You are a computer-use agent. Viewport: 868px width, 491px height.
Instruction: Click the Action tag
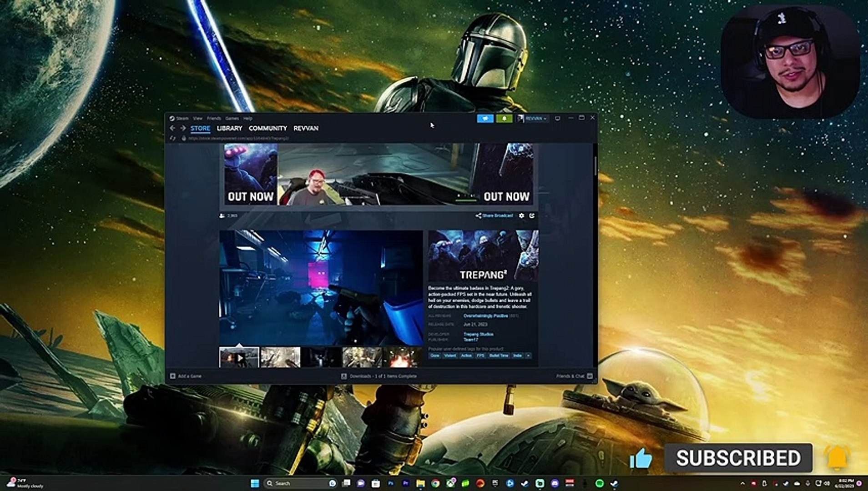466,356
